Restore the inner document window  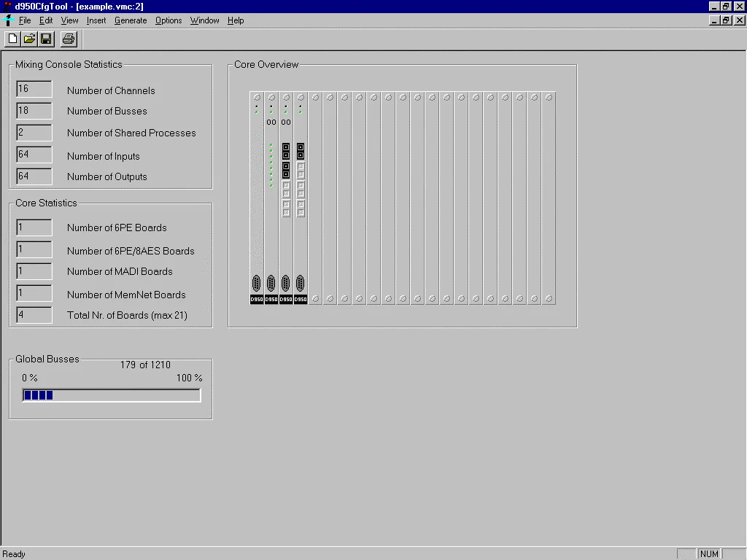[x=726, y=20]
